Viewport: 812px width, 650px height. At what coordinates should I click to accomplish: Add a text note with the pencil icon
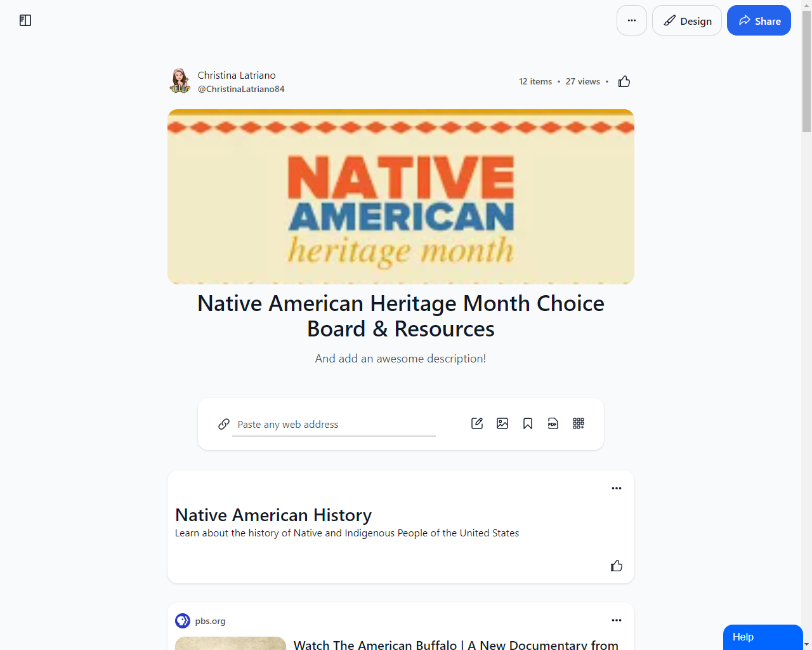coord(477,423)
